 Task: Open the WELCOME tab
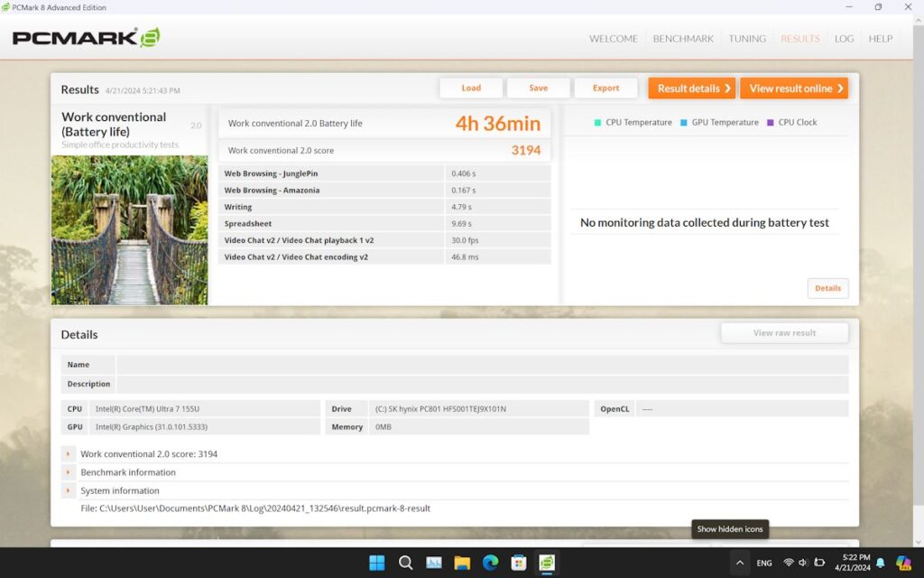pyautogui.click(x=613, y=38)
